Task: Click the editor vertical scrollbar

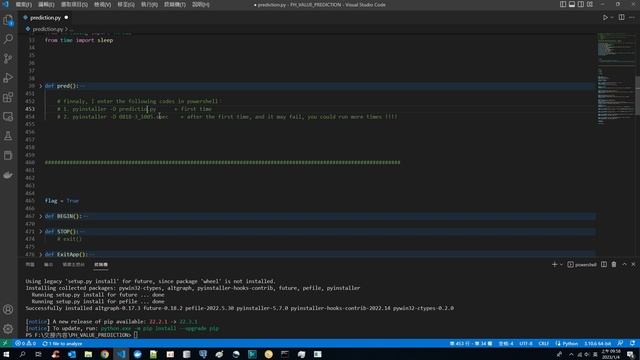Action: (638, 95)
